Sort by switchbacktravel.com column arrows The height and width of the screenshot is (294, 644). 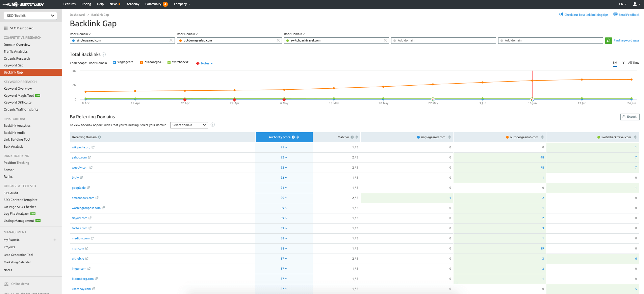(x=635, y=137)
